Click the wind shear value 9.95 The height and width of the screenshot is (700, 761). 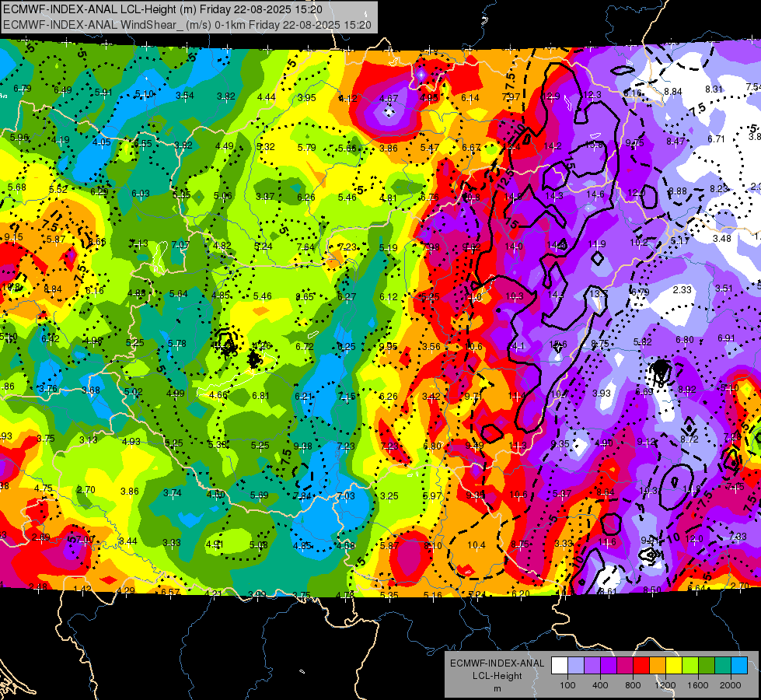pos(388,346)
